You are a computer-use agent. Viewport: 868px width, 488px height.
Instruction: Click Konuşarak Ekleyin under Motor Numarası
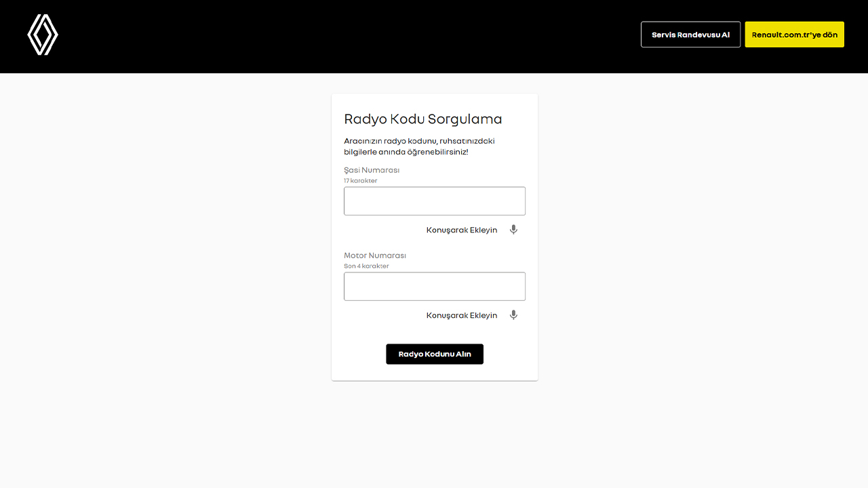pyautogui.click(x=462, y=314)
